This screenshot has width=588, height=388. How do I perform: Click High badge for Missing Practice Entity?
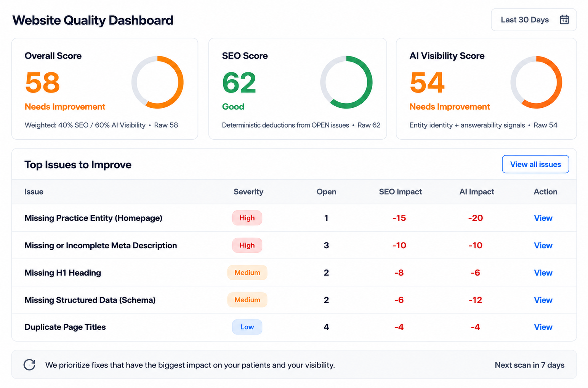click(x=247, y=218)
